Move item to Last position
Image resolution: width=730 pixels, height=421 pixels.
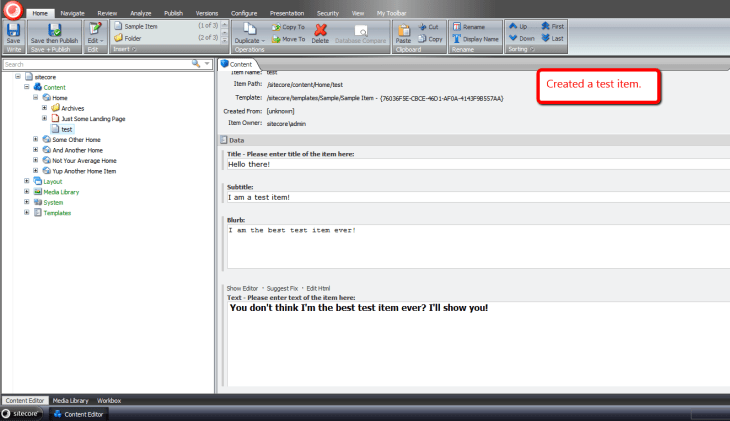[x=553, y=38]
